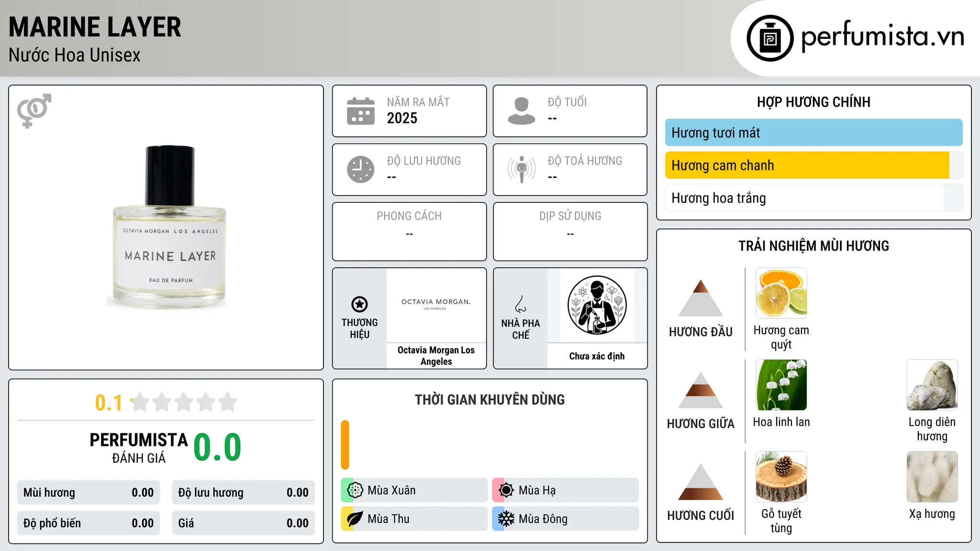Click the HƯƠNG CUỐI label

click(x=701, y=516)
